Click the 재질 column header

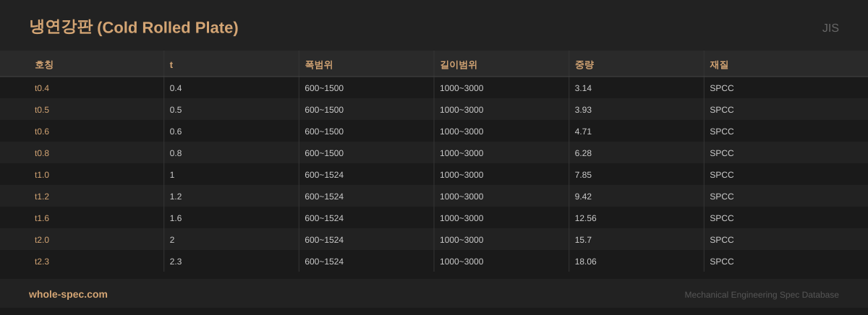click(x=719, y=64)
